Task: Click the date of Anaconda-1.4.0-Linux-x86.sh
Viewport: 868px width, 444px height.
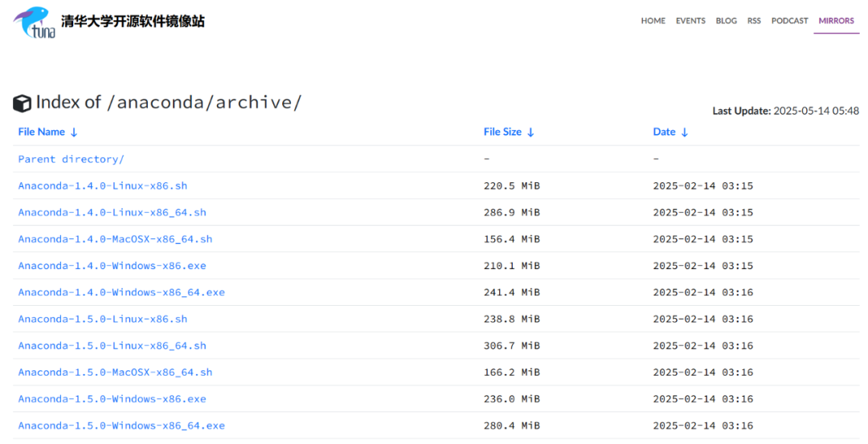Action: click(x=703, y=185)
